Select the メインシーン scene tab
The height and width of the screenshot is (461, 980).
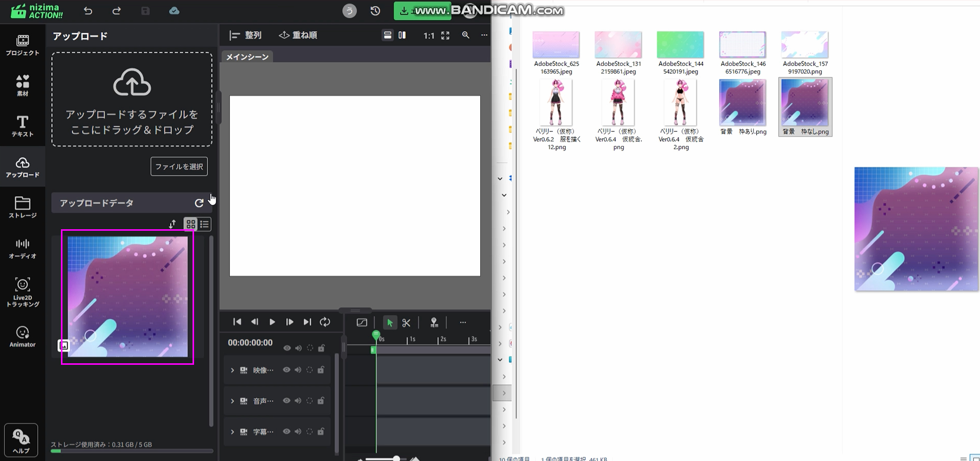(247, 57)
